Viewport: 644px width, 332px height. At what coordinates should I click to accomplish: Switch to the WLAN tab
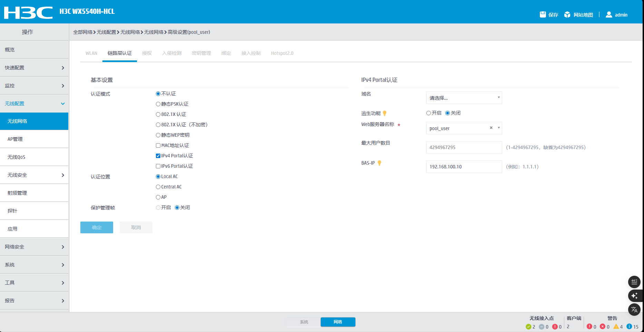pyautogui.click(x=91, y=53)
